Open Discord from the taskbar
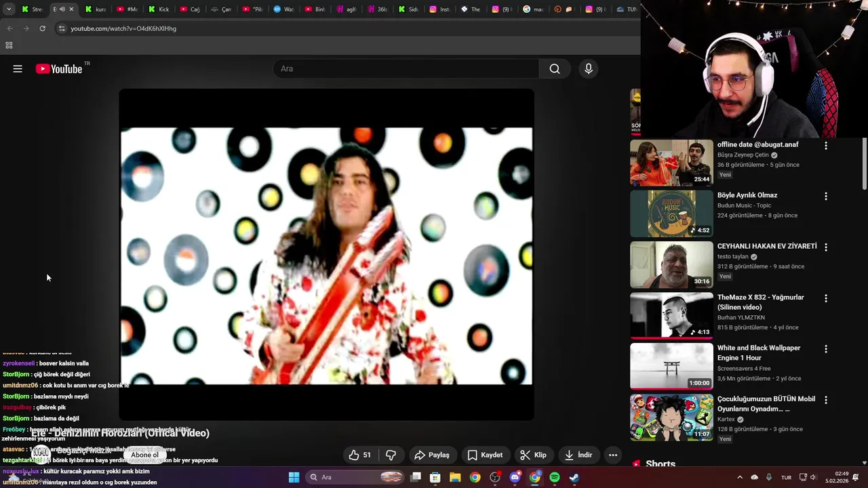Screen dimensions: 868x488 click(x=515, y=477)
